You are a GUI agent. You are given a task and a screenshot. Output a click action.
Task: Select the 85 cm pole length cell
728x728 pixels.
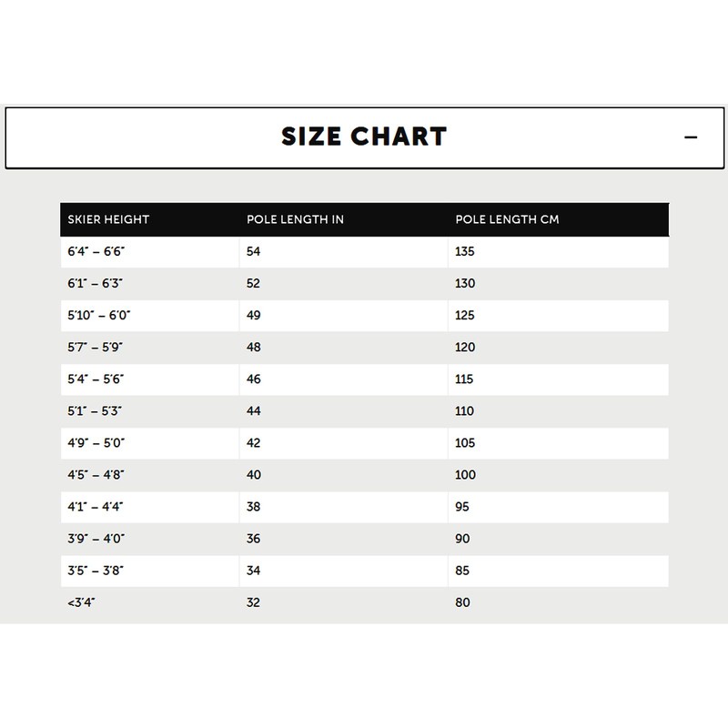click(462, 571)
